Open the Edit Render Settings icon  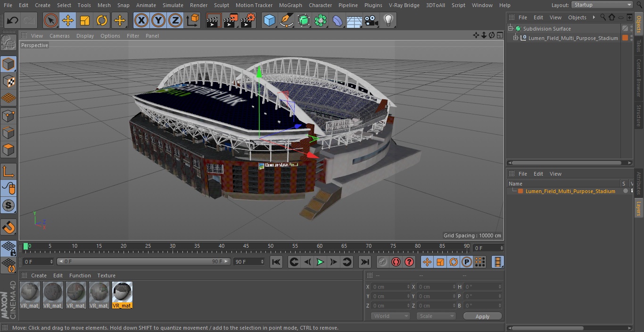tap(248, 20)
